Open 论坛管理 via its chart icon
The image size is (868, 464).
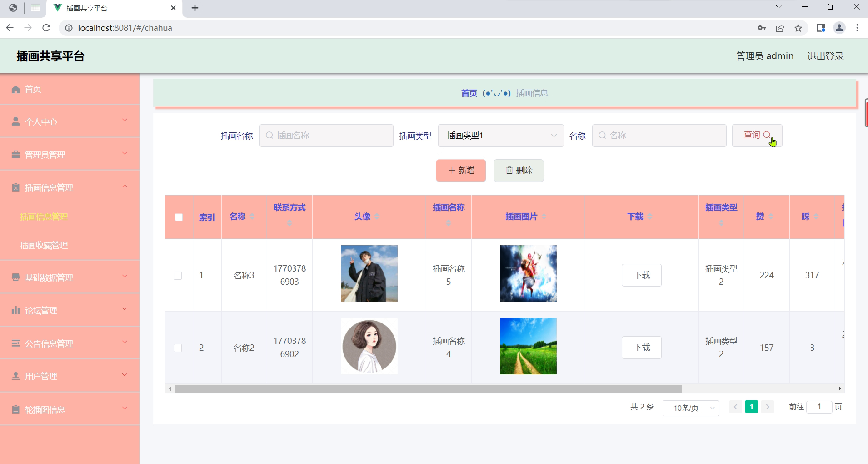click(x=15, y=310)
